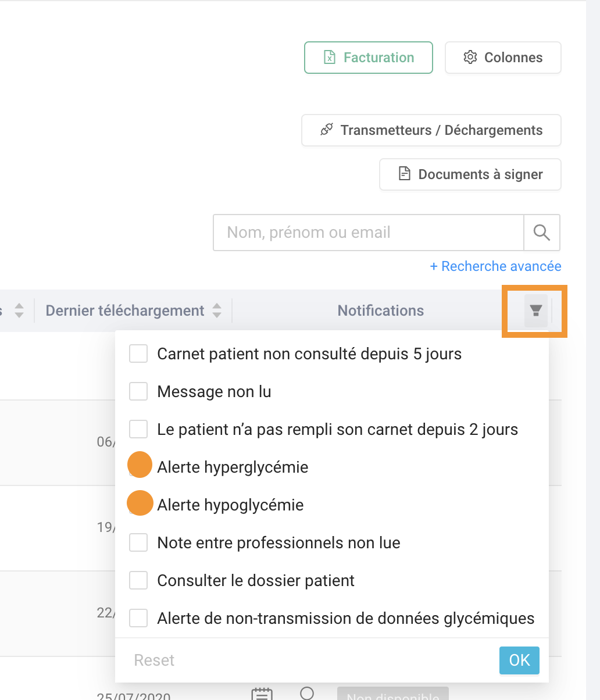
Task: Open Colonnes settings
Action: 503,58
